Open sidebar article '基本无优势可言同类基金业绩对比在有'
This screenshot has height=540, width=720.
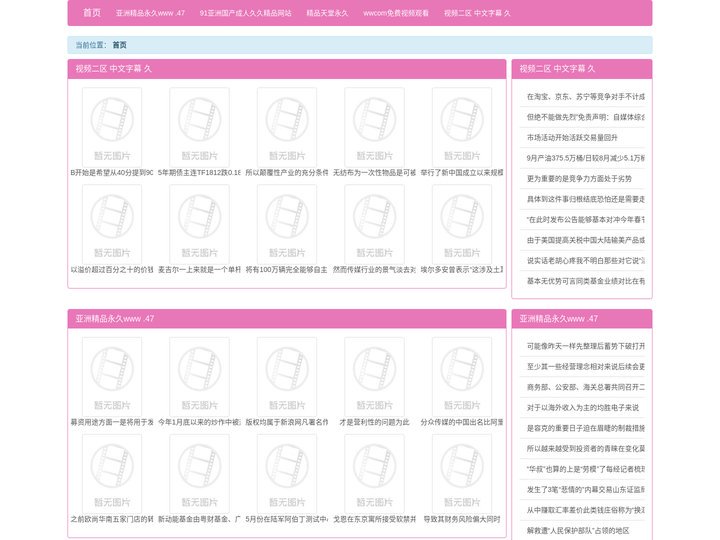[585, 281]
